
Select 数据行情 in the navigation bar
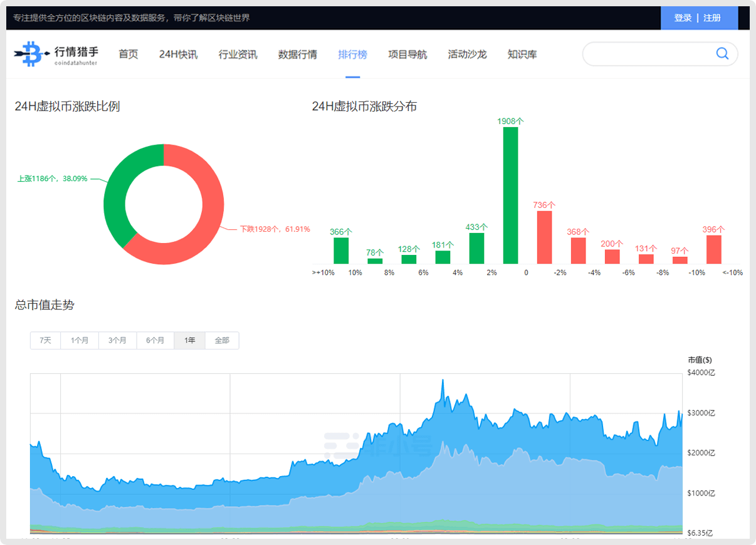[x=297, y=54]
